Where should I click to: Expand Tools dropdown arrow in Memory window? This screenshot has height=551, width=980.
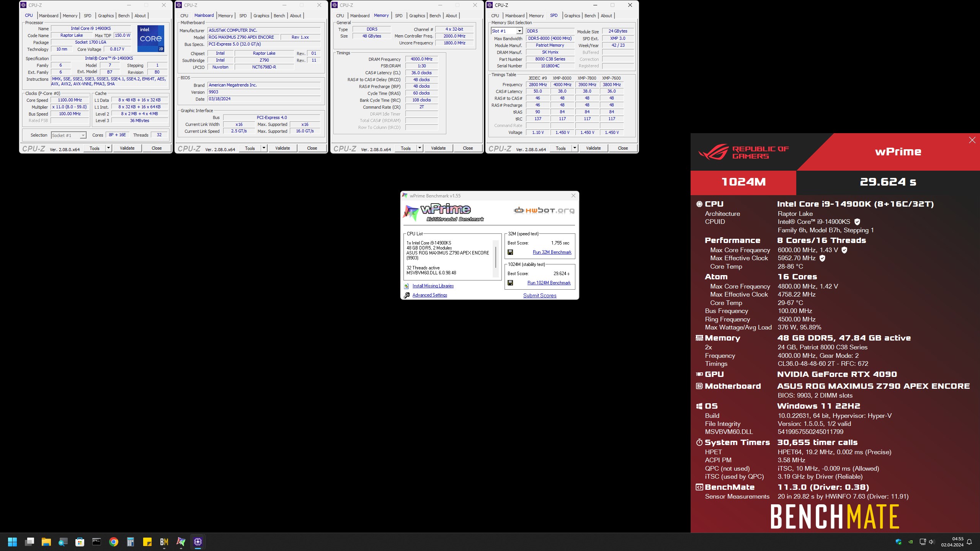(420, 148)
